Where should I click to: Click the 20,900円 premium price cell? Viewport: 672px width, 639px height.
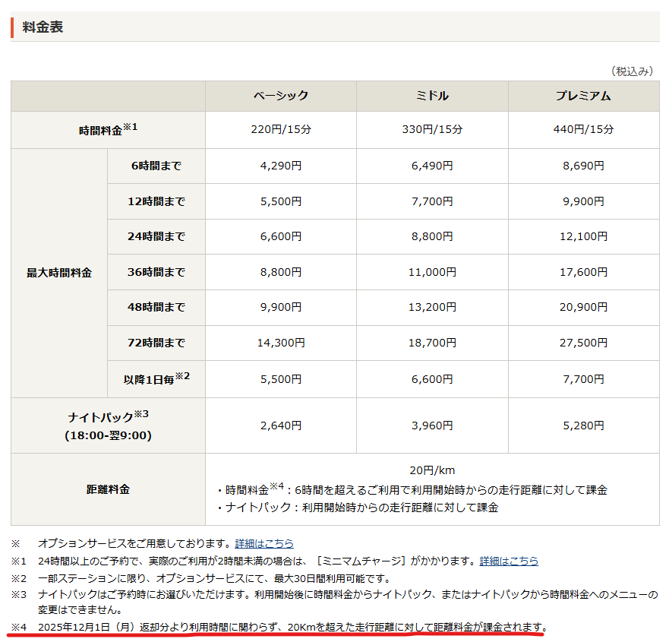point(583,307)
